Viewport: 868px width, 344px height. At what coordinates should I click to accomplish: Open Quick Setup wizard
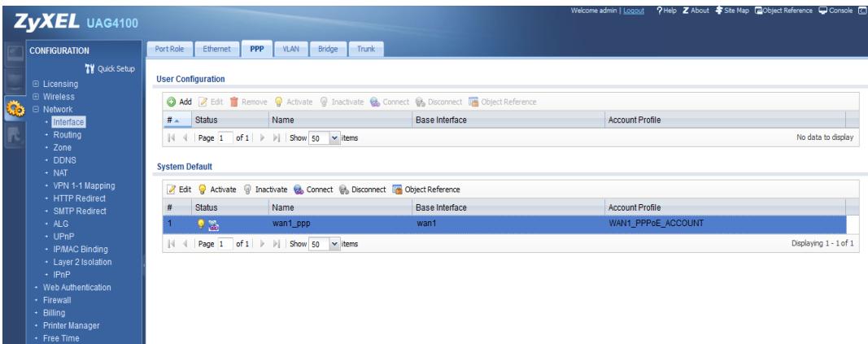110,68
